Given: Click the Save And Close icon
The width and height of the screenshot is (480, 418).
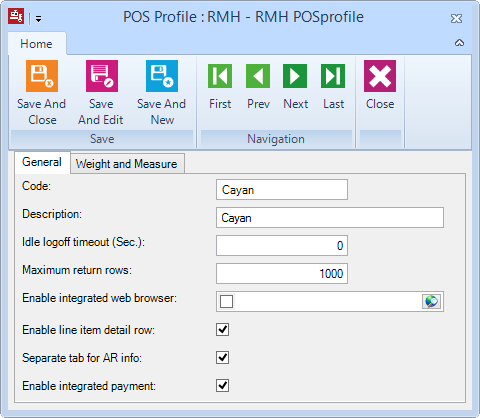Looking at the screenshot, I should [42, 76].
